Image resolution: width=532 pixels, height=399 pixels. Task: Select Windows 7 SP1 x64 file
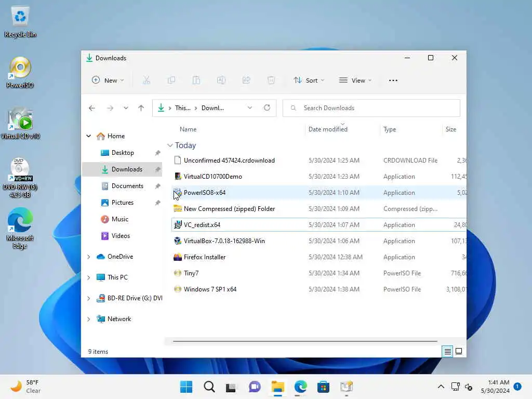tap(318, 289)
